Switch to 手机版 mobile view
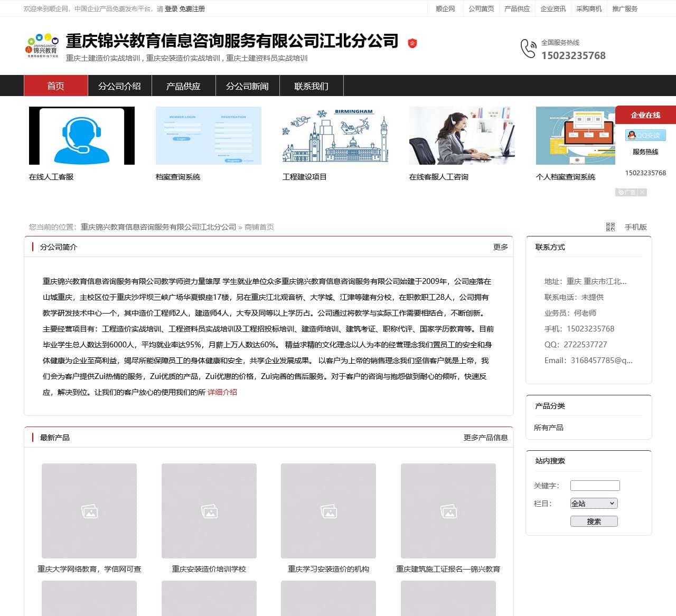This screenshot has width=676, height=616. click(x=636, y=227)
